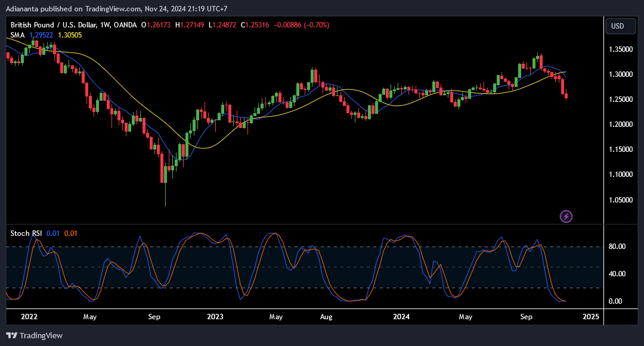This screenshot has height=346, width=644.
Task: Click the 1.35000 price axis label
Action: (621, 49)
